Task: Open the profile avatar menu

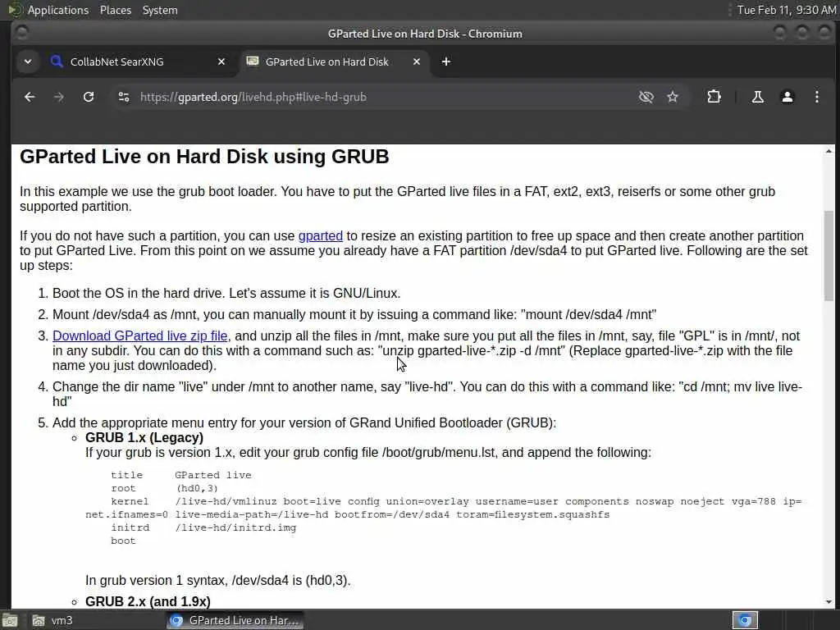Action: (787, 97)
